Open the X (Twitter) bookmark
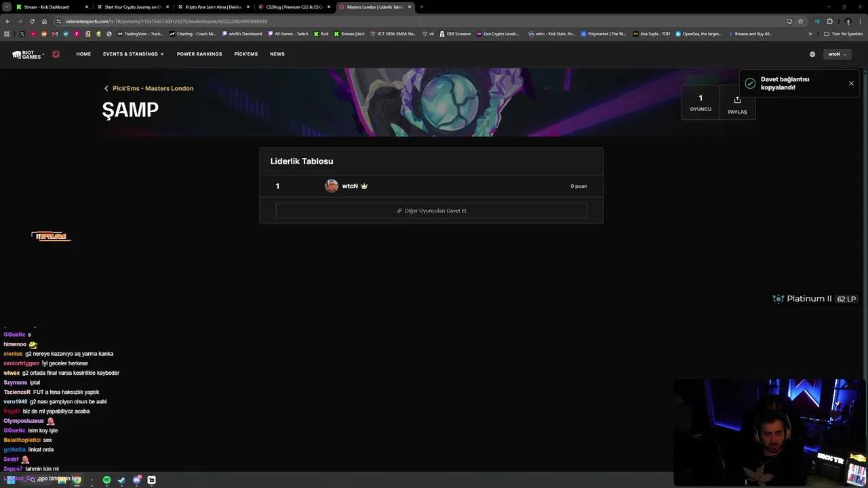This screenshot has height=488, width=868. pos(22,34)
